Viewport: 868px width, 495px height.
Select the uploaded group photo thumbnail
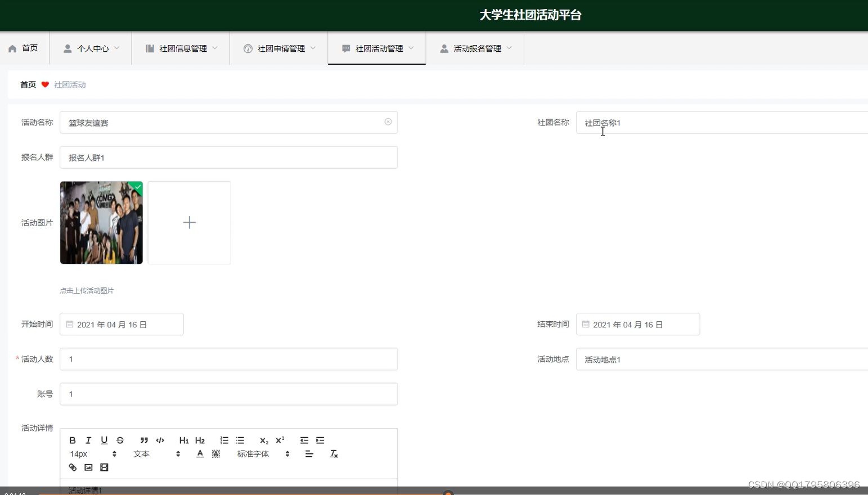pos(101,223)
